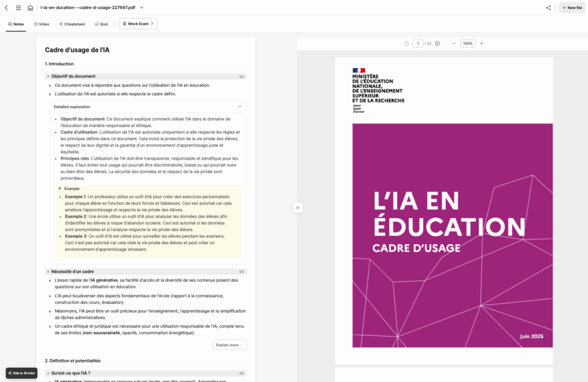Click the PDF page number field
Viewport: 588px width, 382px height.
[x=418, y=44]
